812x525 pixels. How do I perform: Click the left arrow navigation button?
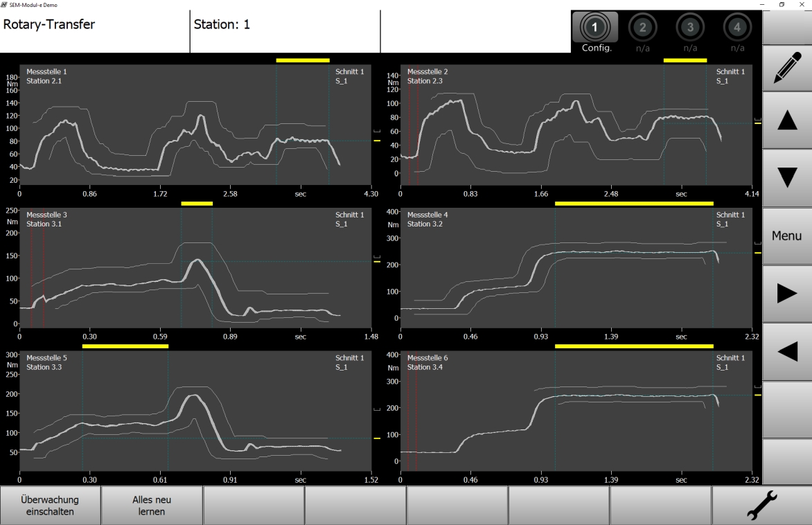click(787, 352)
